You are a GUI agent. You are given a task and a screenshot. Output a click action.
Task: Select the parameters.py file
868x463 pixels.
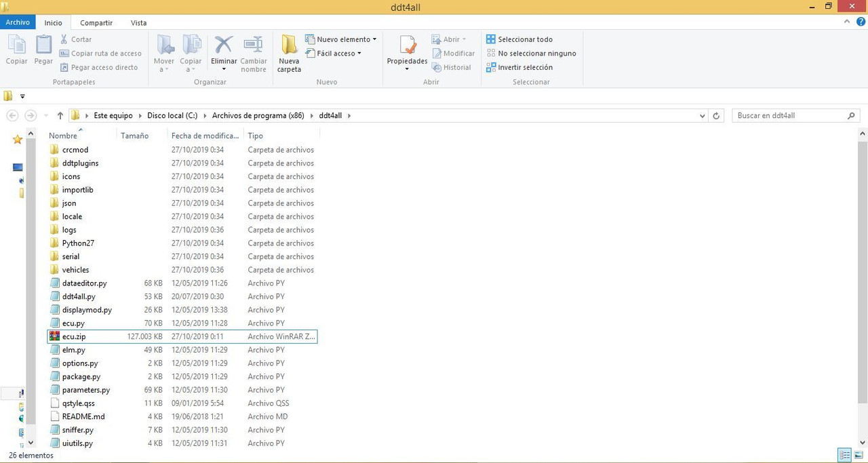tap(85, 390)
